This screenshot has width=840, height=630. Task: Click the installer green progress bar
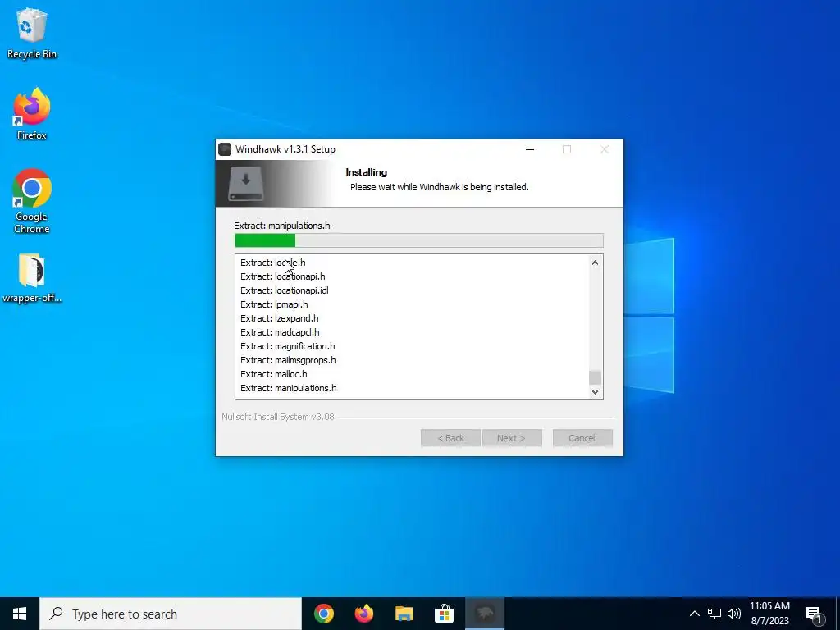point(419,240)
